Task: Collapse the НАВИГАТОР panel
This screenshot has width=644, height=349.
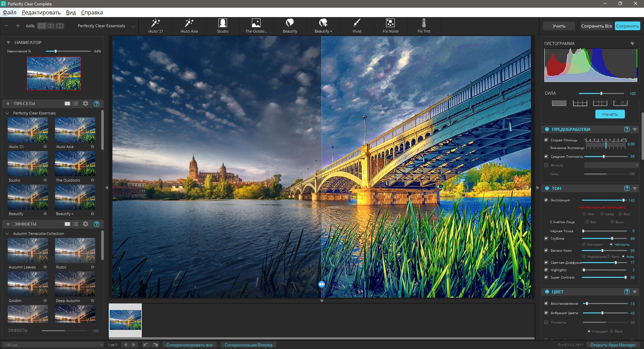Action: [8, 43]
